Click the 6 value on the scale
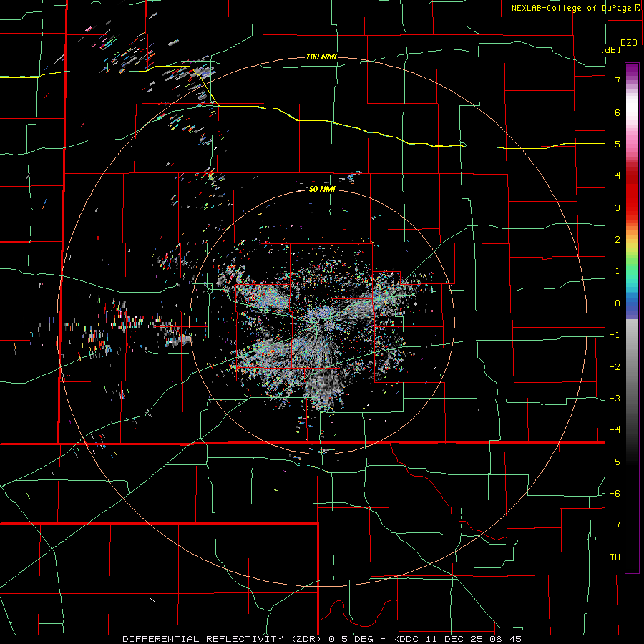The height and width of the screenshot is (644, 644). tap(618, 112)
